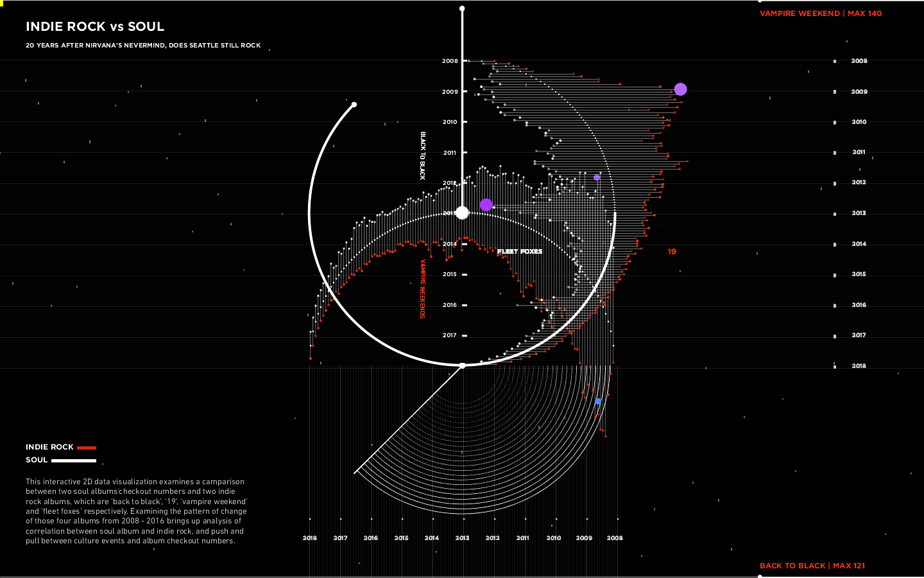Click the small purple dot near 2012 row
This screenshot has height=578, width=924.
(597, 177)
